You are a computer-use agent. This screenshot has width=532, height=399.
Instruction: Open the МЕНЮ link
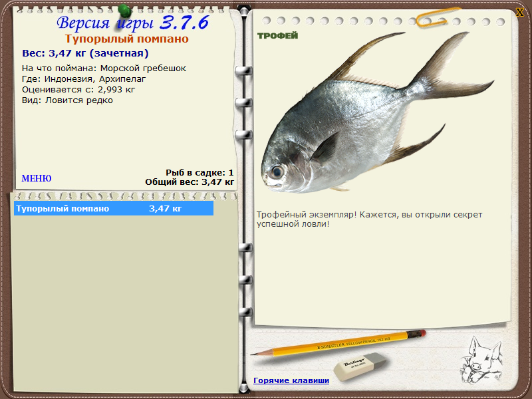point(37,178)
